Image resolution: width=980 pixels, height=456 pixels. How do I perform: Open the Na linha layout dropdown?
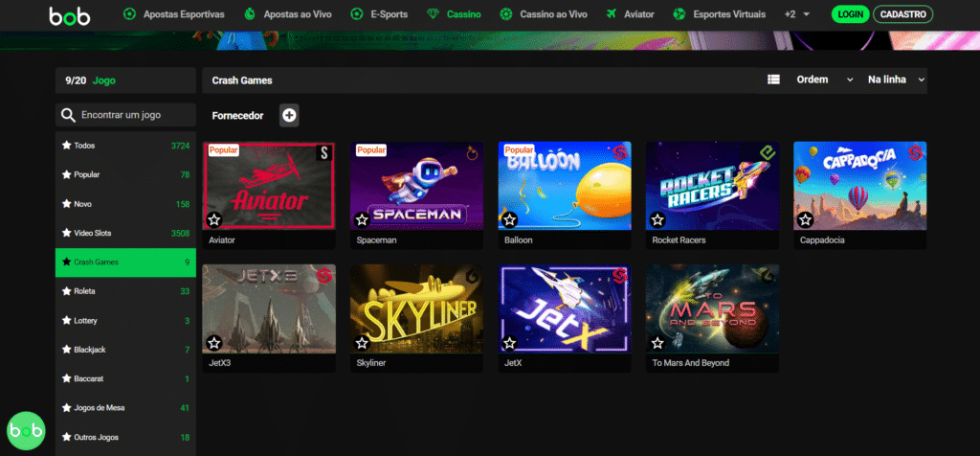tap(895, 80)
